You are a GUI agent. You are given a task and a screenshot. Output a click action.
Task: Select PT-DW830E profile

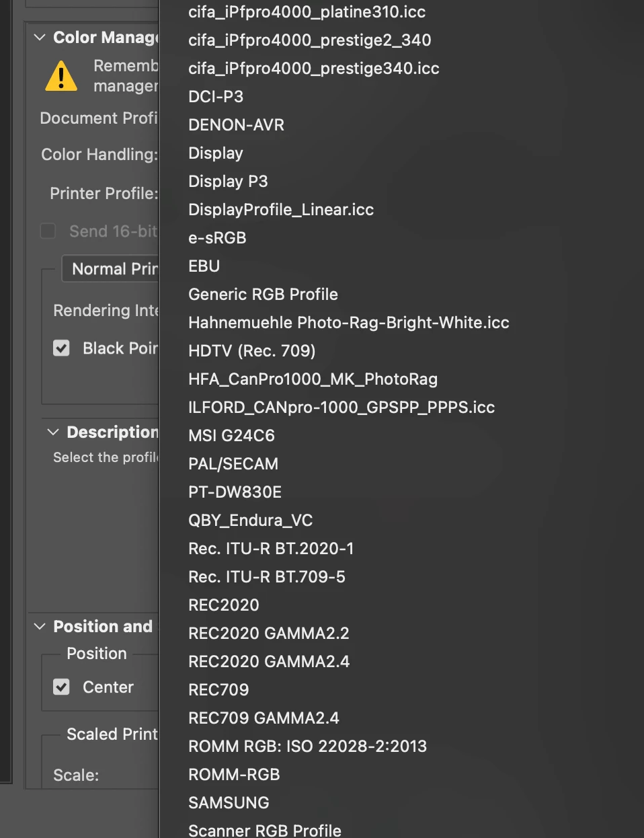pyautogui.click(x=235, y=492)
